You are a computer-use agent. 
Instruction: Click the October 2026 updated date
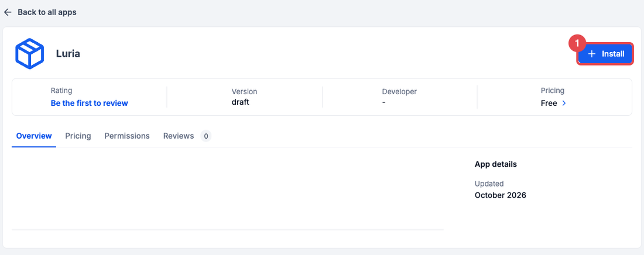[x=500, y=195]
